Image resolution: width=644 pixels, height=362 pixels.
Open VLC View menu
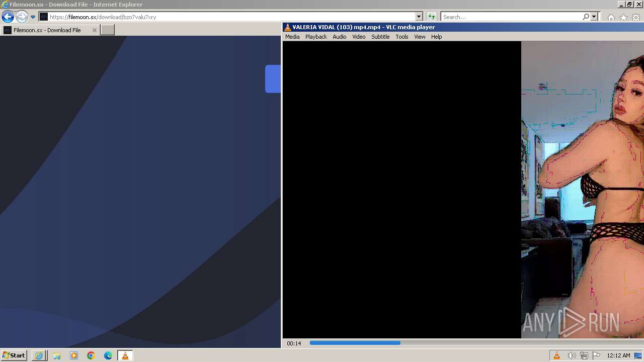(420, 37)
